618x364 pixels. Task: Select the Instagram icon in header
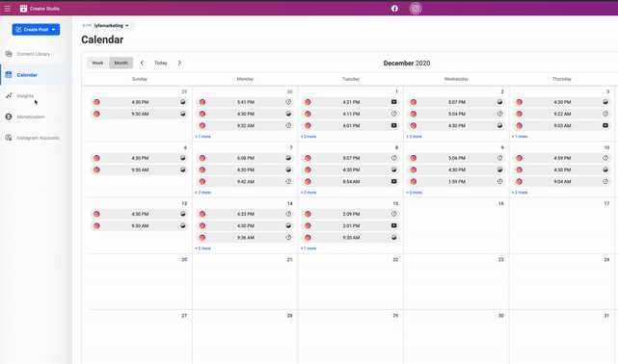coord(416,9)
